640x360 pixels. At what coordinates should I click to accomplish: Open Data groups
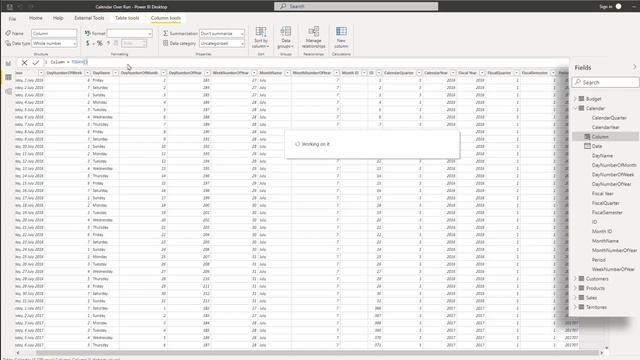point(286,37)
